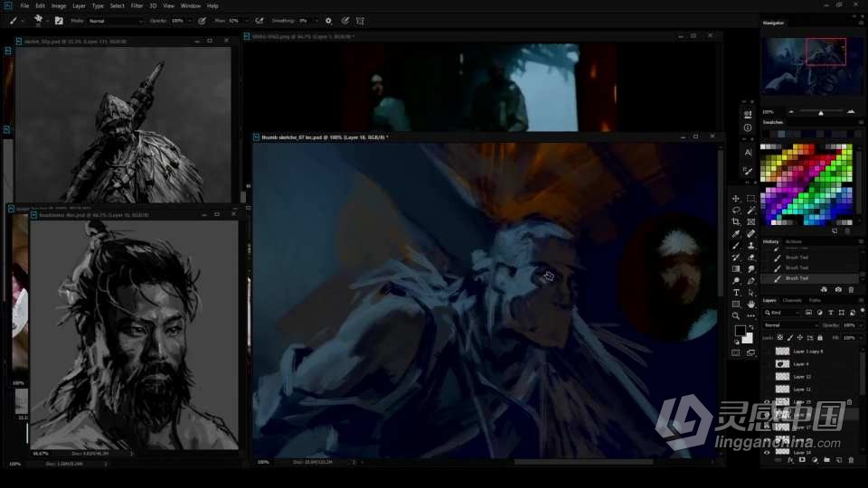The image size is (868, 488).
Task: Switch to the Actions tab
Action: pos(793,242)
